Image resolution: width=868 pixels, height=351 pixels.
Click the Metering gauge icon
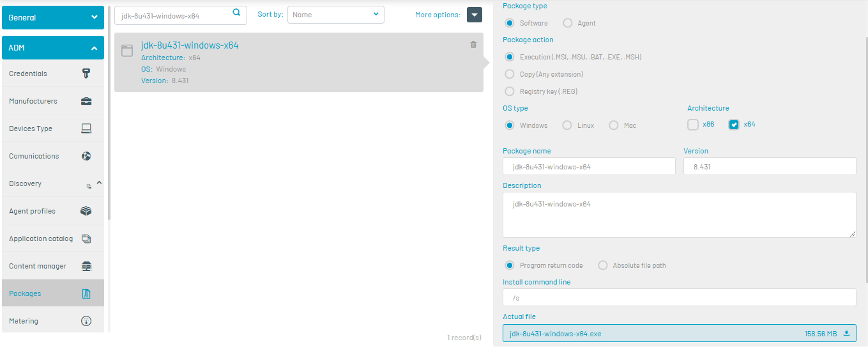tap(86, 321)
